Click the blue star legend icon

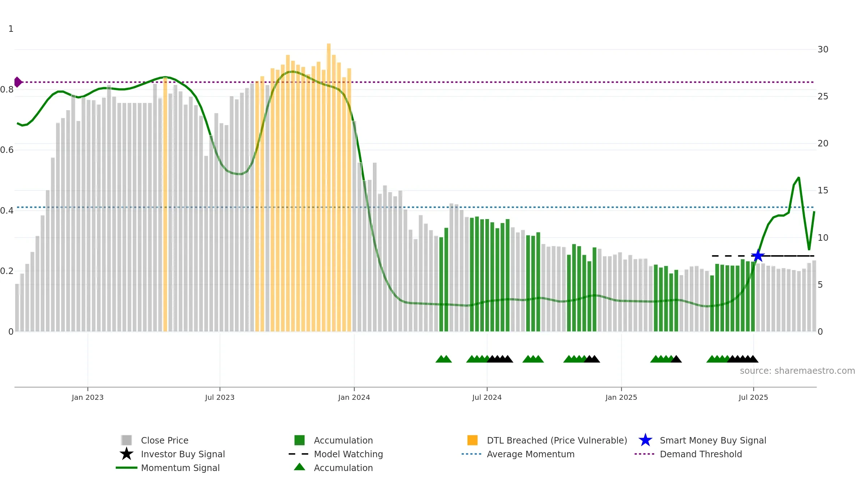(x=645, y=440)
